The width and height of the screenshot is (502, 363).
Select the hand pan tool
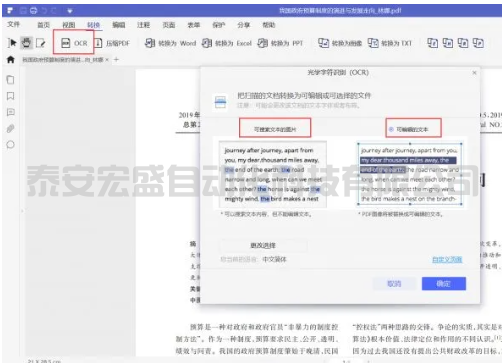(x=26, y=43)
